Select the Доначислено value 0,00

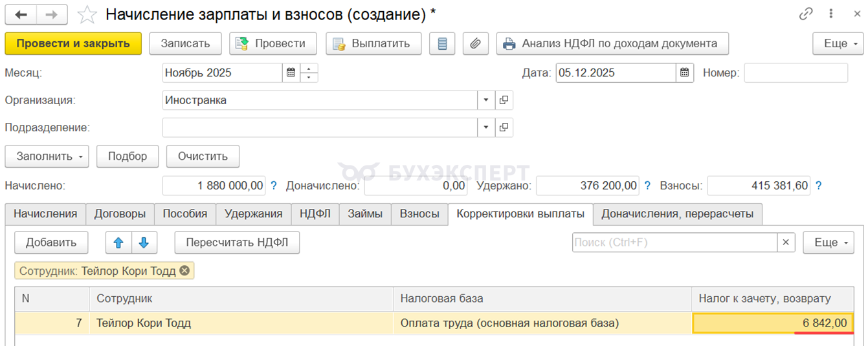pyautogui.click(x=416, y=186)
